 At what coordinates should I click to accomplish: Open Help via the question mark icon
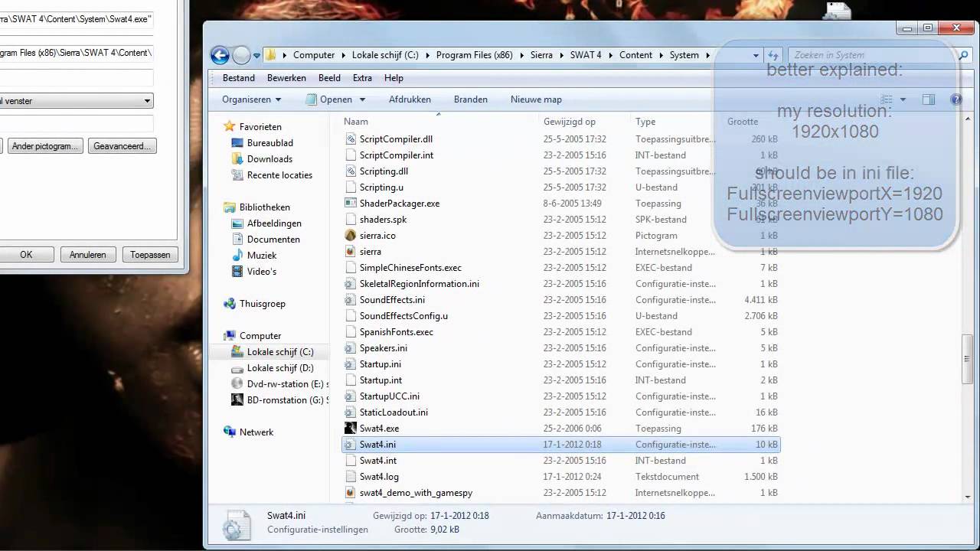tap(955, 99)
